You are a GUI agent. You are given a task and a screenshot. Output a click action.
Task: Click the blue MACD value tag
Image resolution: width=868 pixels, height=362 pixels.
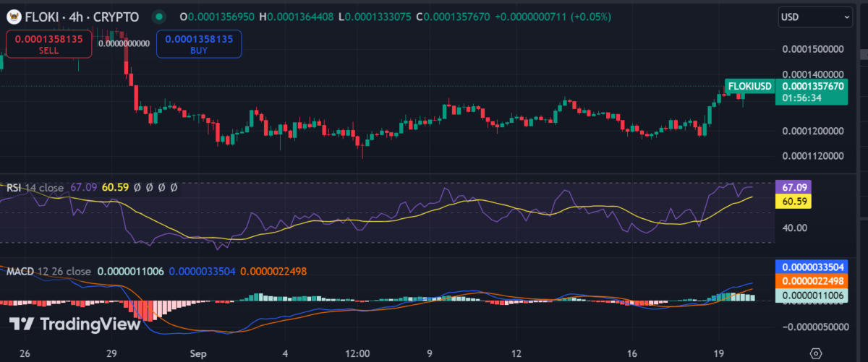point(809,267)
